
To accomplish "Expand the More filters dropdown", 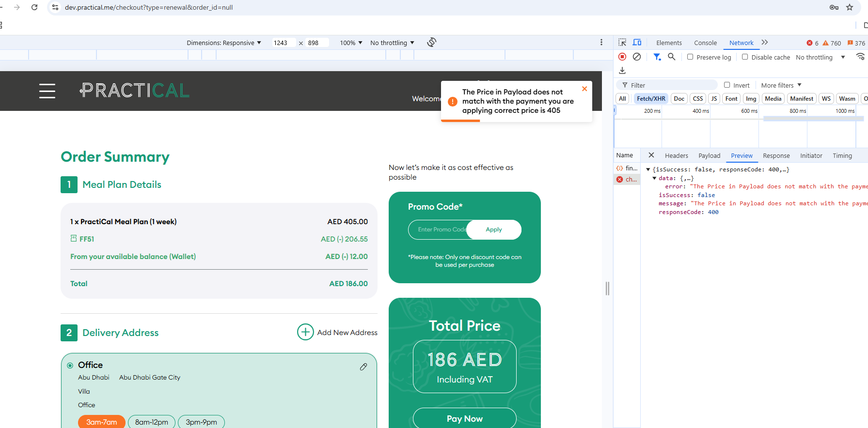I will (x=781, y=85).
